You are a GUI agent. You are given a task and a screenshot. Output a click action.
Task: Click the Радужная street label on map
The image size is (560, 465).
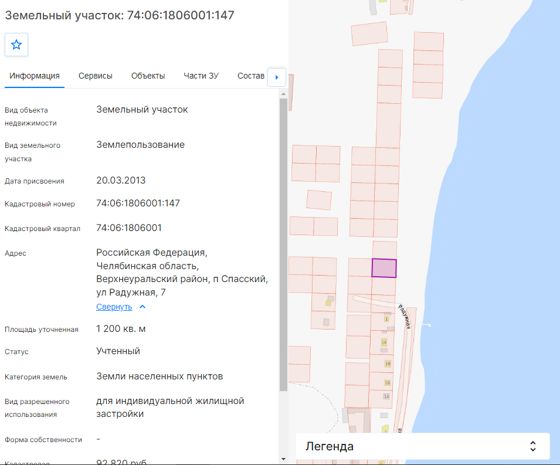pyautogui.click(x=405, y=316)
